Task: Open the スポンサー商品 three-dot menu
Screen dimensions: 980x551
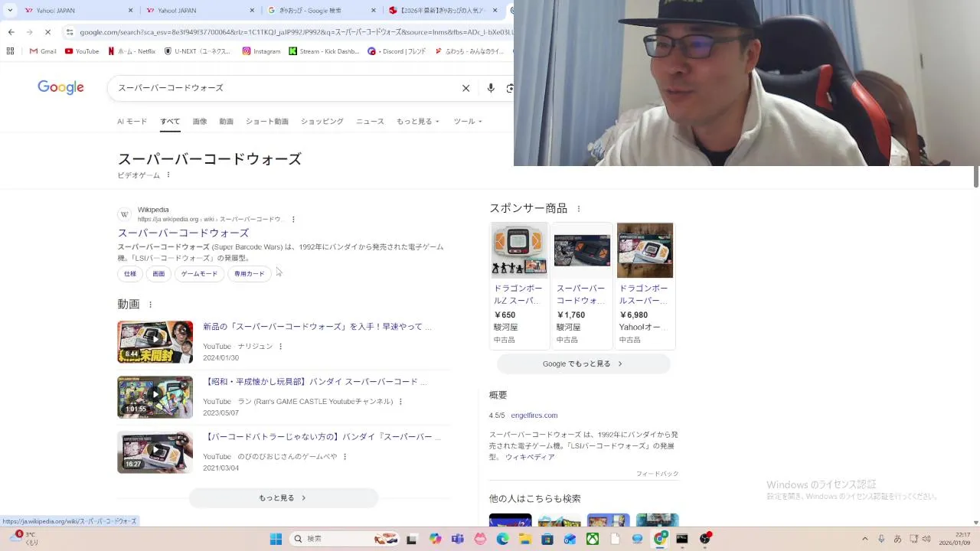Action: [579, 209]
